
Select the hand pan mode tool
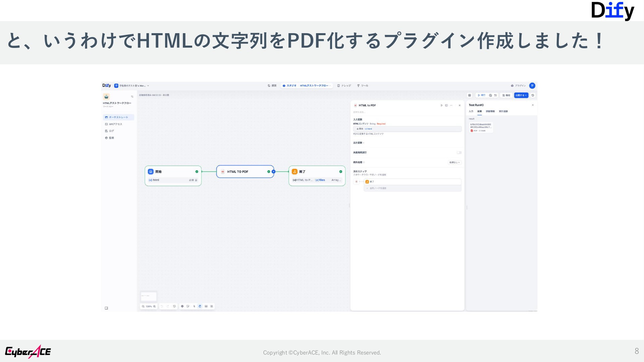pyautogui.click(x=200, y=306)
